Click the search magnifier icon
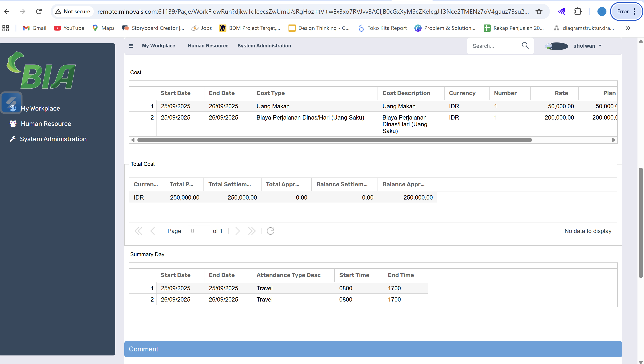Viewport: 644px width, 364px height. (525, 45)
